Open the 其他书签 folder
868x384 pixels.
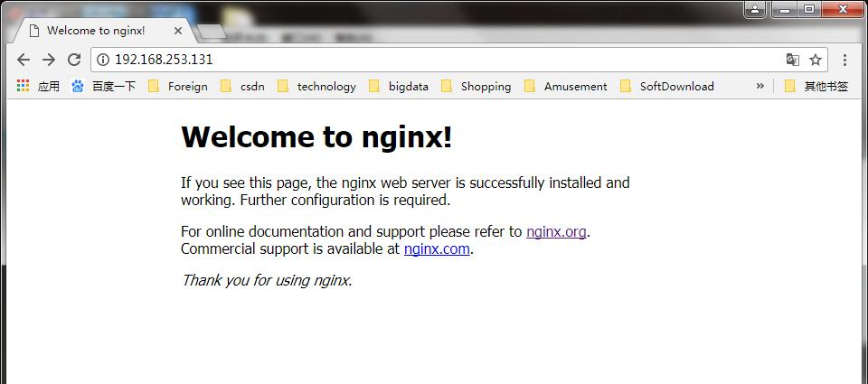[x=816, y=87]
